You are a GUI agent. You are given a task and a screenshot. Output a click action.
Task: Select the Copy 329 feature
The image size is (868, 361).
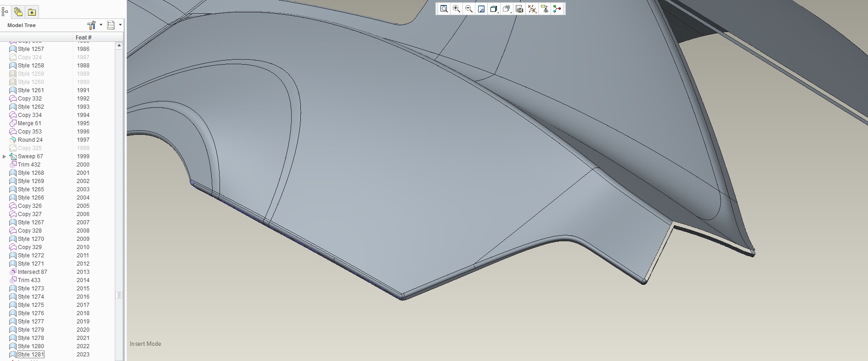point(30,247)
